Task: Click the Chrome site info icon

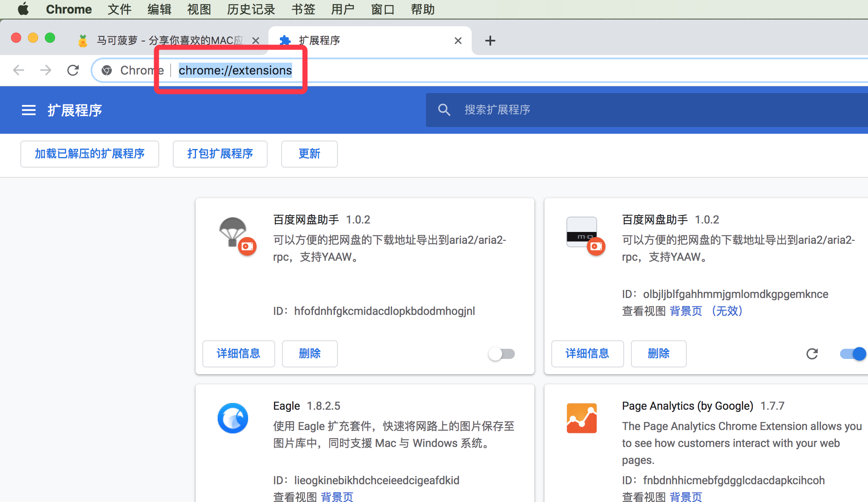Action: click(107, 70)
